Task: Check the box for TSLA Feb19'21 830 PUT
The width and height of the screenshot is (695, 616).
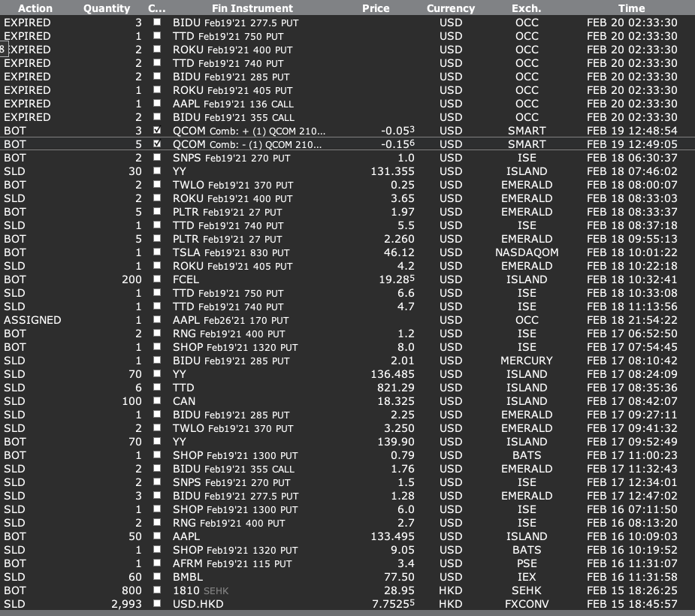Action: tap(157, 252)
